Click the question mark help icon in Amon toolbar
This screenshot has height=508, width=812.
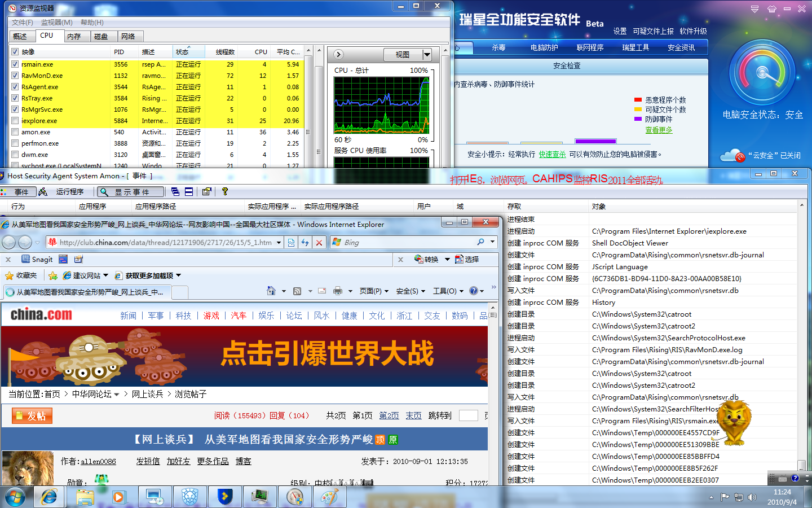(x=225, y=191)
